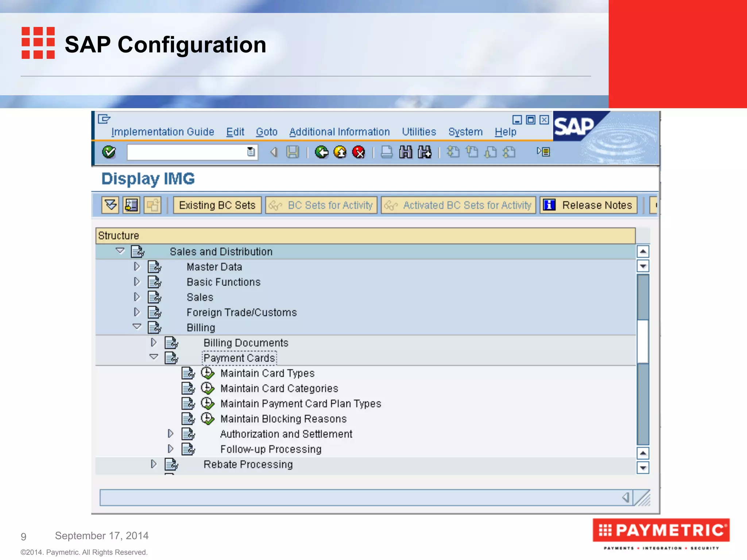Viewport: 747px width, 560px height.
Task: Click the Expand All subtree icon
Action: point(110,205)
